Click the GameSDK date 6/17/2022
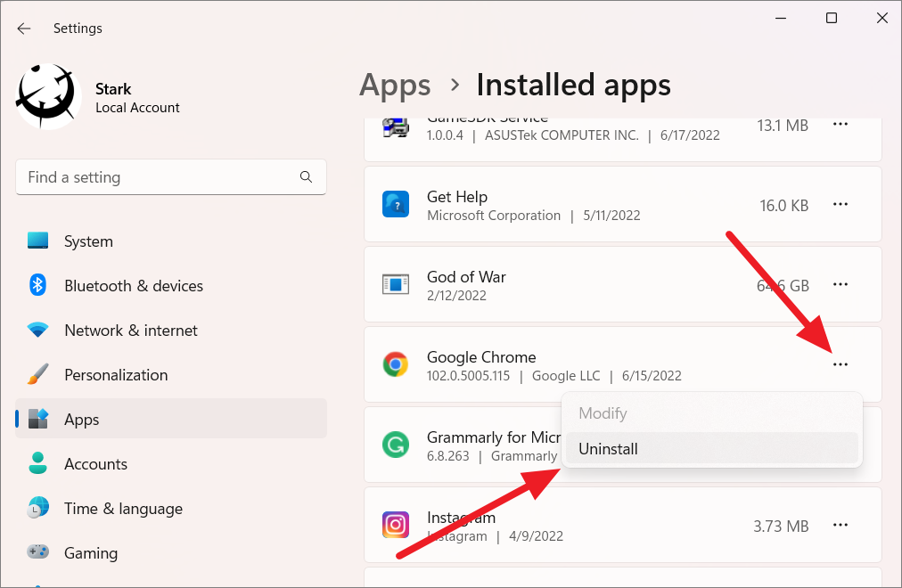The height and width of the screenshot is (588, 902). 690,135
